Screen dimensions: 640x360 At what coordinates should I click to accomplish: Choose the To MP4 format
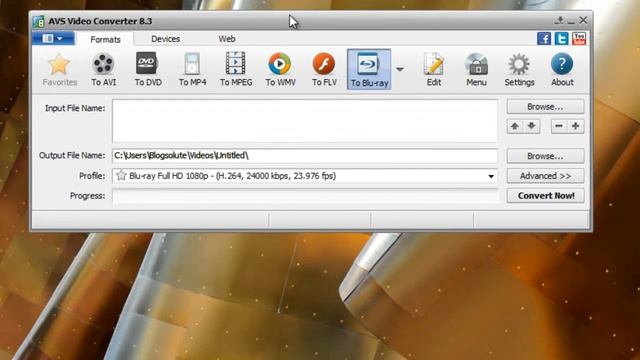point(192,70)
